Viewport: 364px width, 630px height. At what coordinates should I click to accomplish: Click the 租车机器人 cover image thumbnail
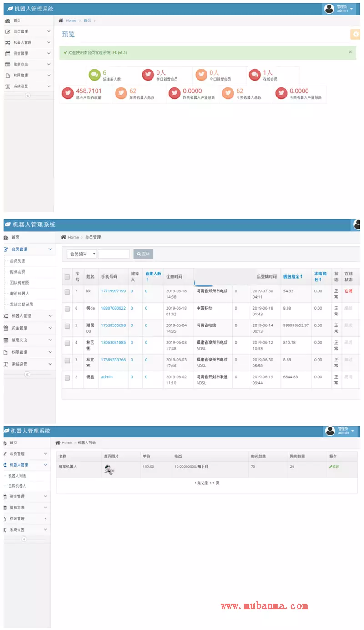point(109,470)
